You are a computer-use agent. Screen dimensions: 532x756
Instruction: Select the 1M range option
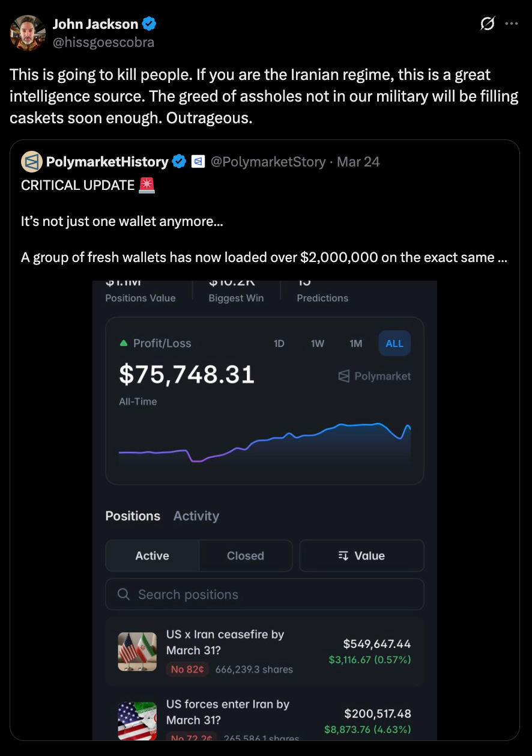coord(356,344)
